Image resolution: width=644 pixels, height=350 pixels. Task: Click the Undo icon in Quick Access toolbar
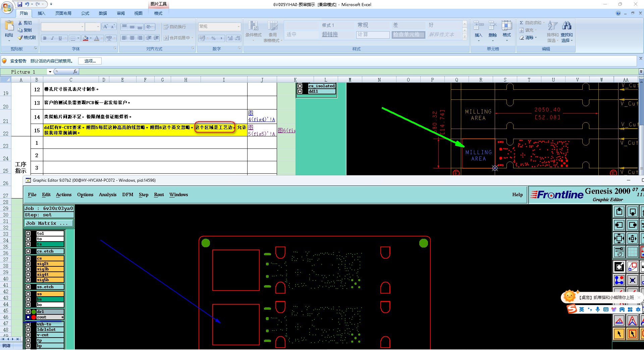point(27,4)
